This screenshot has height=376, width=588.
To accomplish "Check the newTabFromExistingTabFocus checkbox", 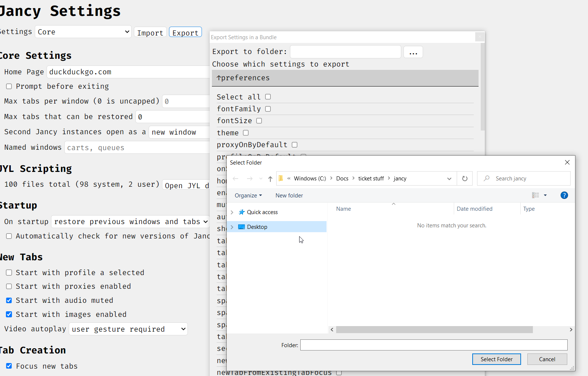I will pyautogui.click(x=339, y=372).
